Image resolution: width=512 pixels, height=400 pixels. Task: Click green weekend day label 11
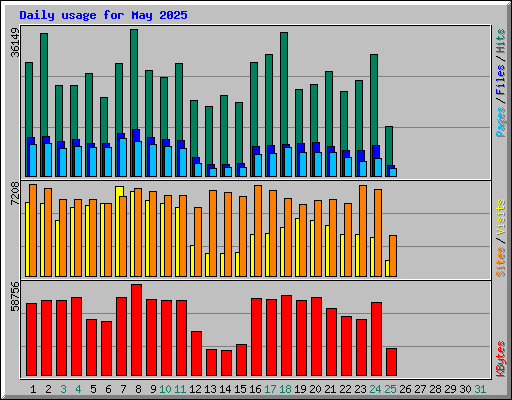(180, 389)
